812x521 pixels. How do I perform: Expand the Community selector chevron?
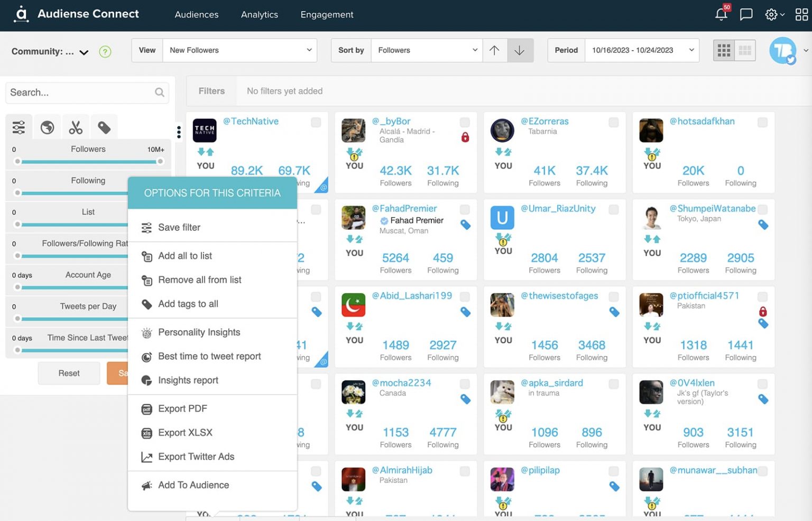coord(84,52)
